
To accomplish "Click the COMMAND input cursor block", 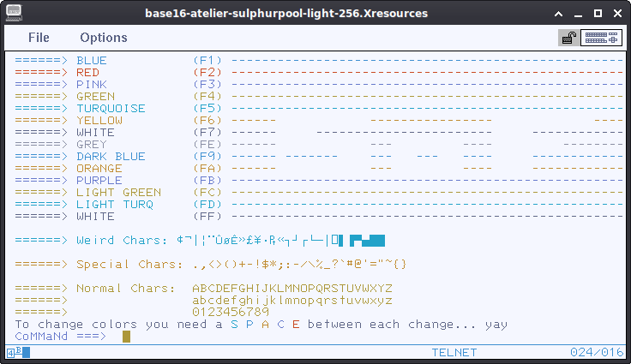I will [x=126, y=337].
